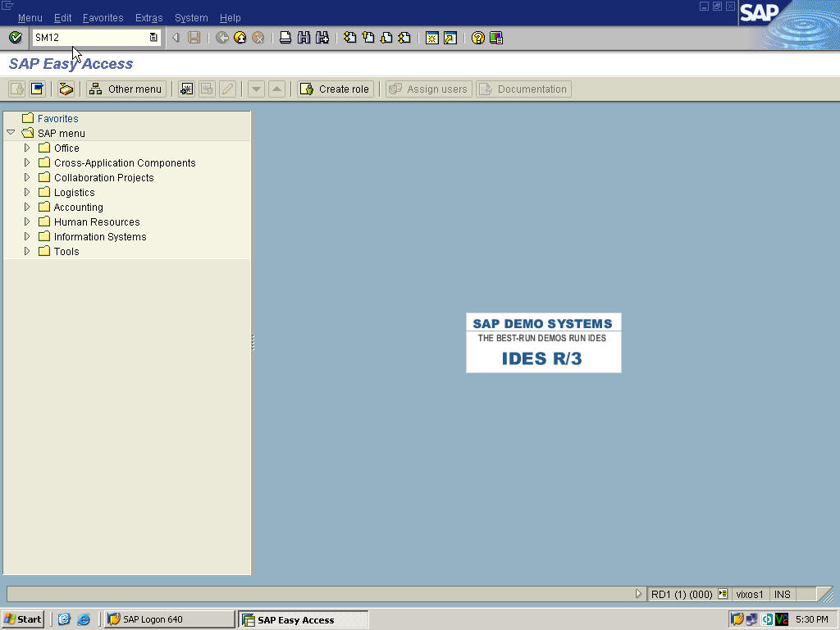Click the Find Next toolbar icon

(x=320, y=37)
